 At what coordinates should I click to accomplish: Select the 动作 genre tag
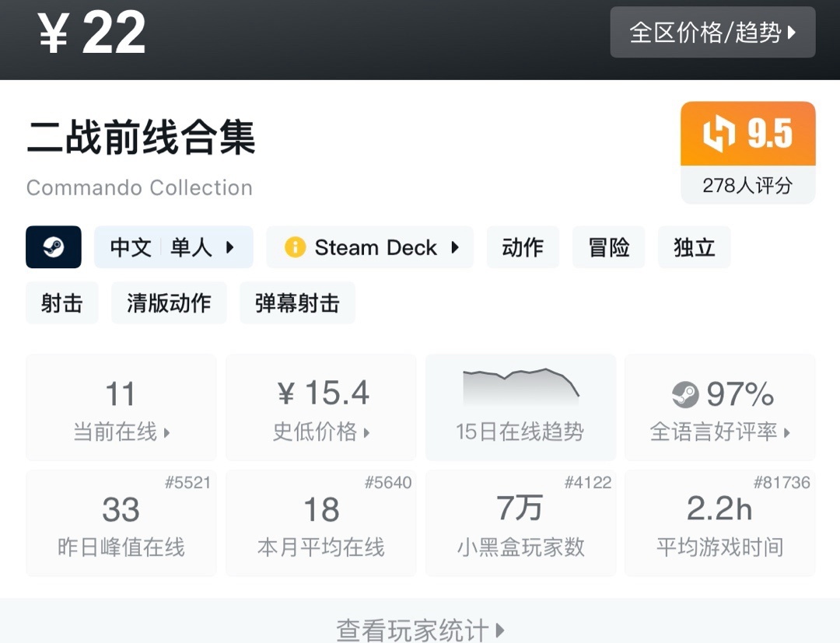click(x=523, y=247)
